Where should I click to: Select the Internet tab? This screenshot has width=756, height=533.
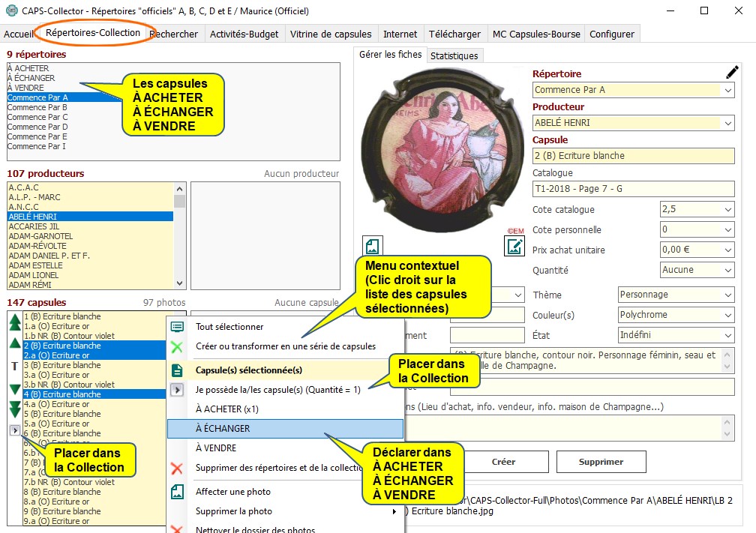(400, 34)
